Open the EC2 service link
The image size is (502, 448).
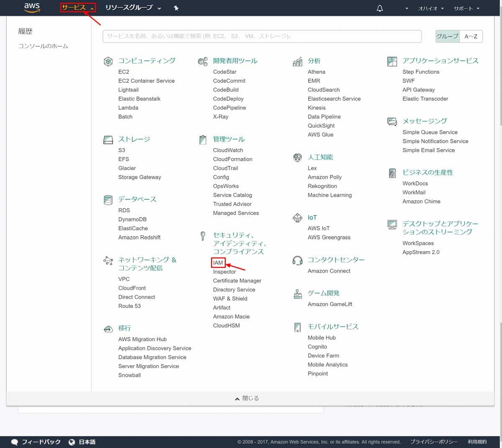[124, 72]
